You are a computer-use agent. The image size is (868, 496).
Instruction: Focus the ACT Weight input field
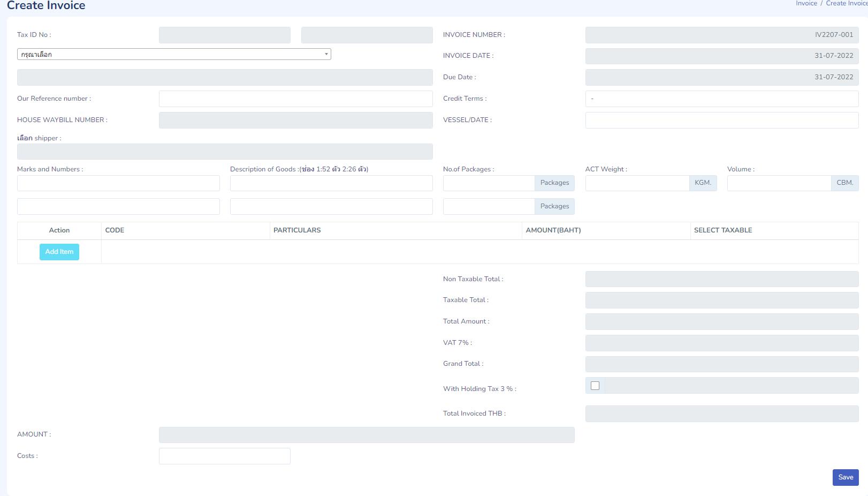click(x=637, y=183)
